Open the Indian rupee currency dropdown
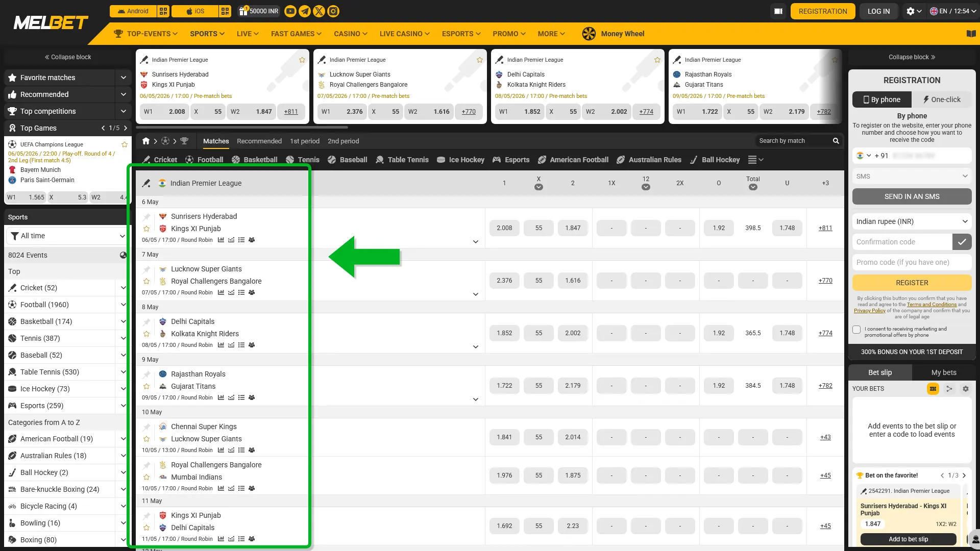Viewport: 980px width, 551px height. pos(912,221)
